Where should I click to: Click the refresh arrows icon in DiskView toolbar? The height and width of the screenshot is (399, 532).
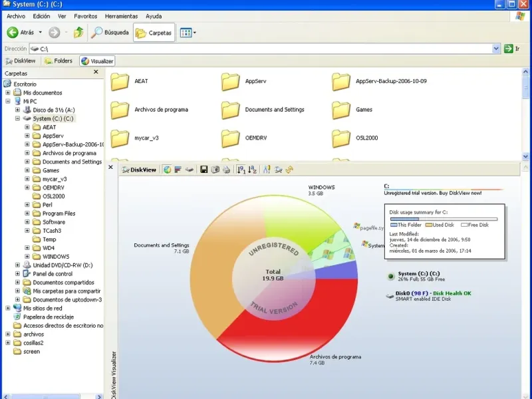[289, 170]
